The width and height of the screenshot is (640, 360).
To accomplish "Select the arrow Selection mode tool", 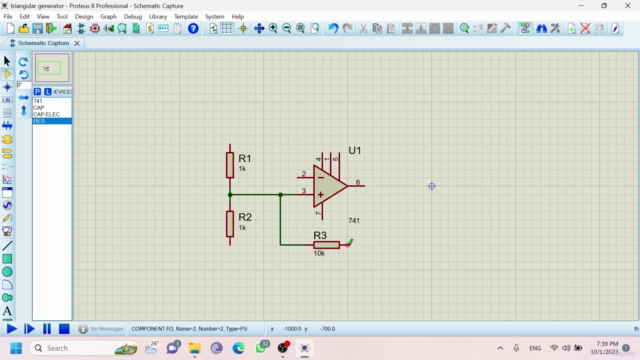I will [7, 61].
